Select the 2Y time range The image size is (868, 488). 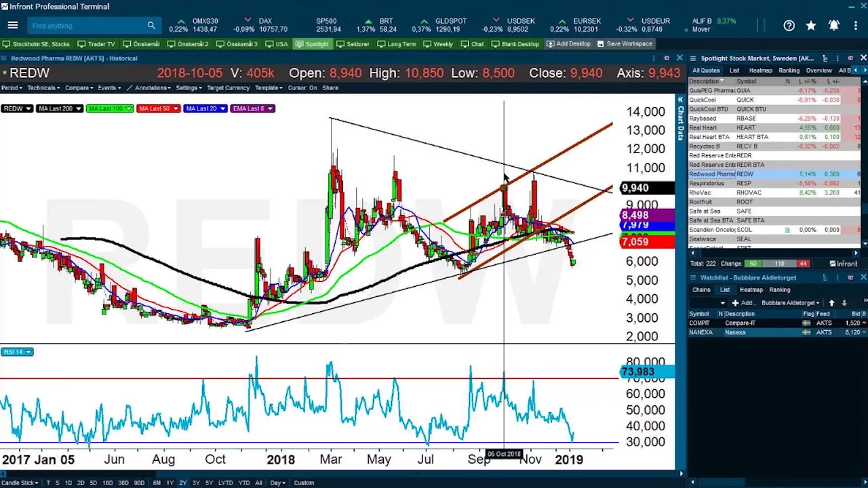click(183, 483)
